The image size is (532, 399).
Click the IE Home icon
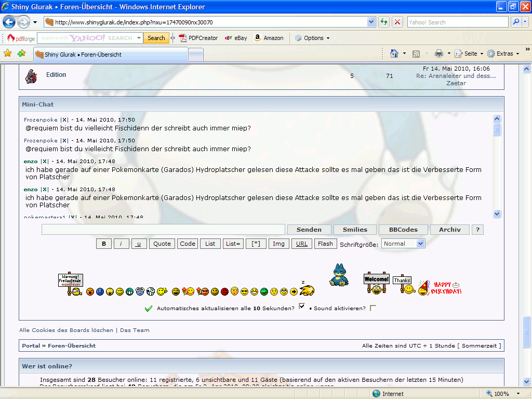point(394,54)
